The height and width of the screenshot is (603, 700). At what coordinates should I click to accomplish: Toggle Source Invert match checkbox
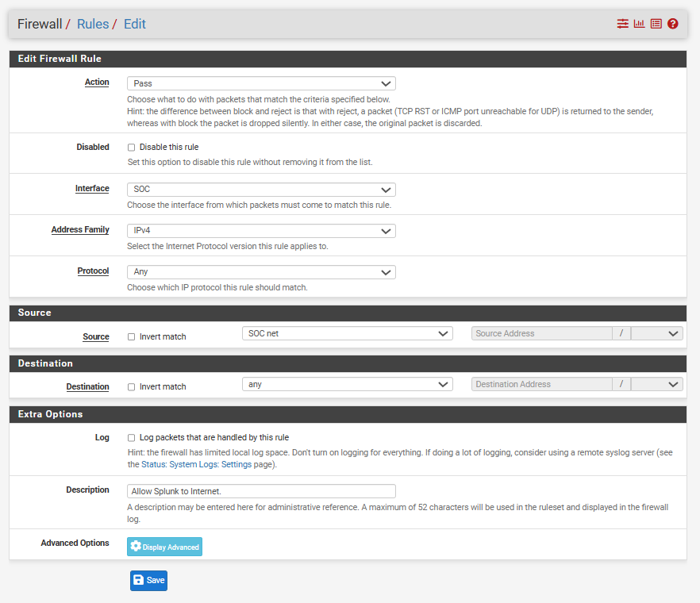[x=132, y=337]
